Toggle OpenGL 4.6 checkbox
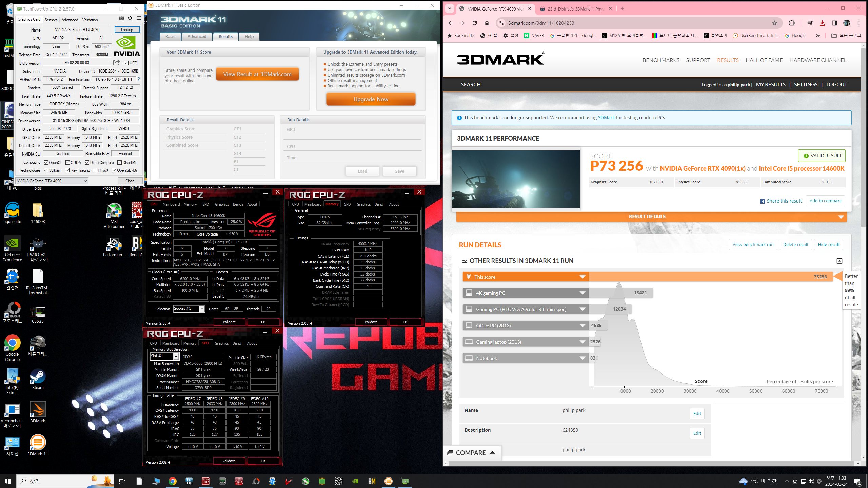868x488 pixels. [114, 170]
